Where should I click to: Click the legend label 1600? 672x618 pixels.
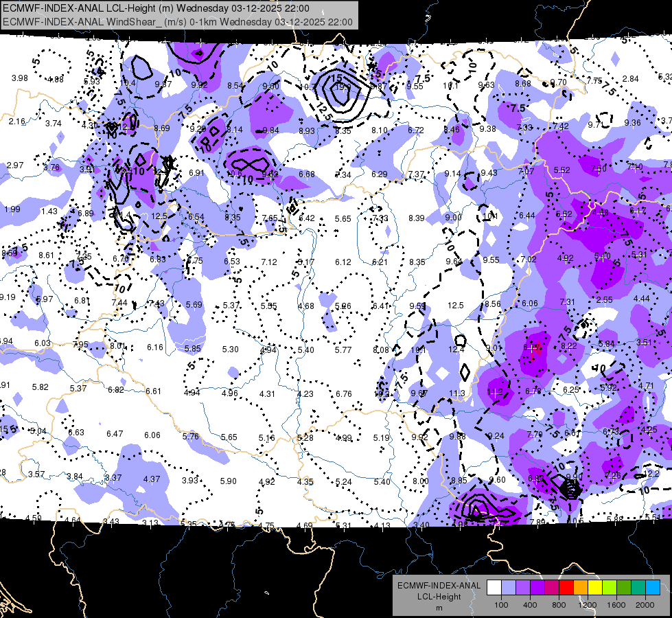point(616,605)
